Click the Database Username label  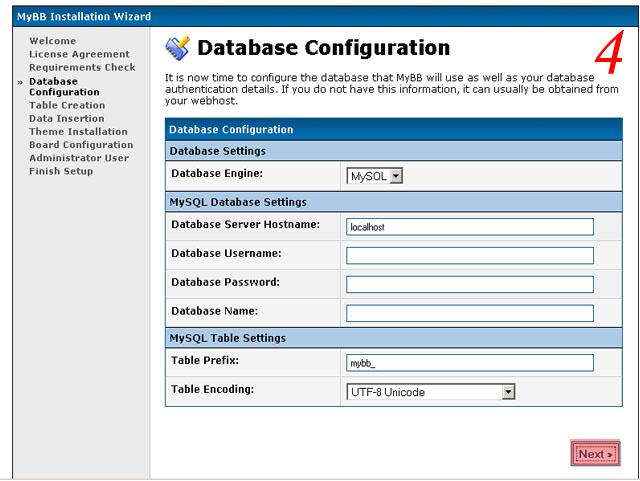click(x=226, y=253)
